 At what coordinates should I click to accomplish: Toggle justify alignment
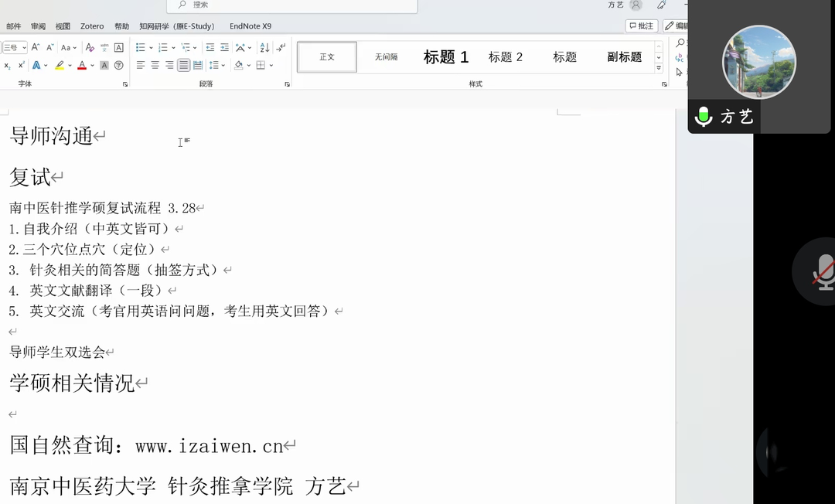[x=184, y=65]
